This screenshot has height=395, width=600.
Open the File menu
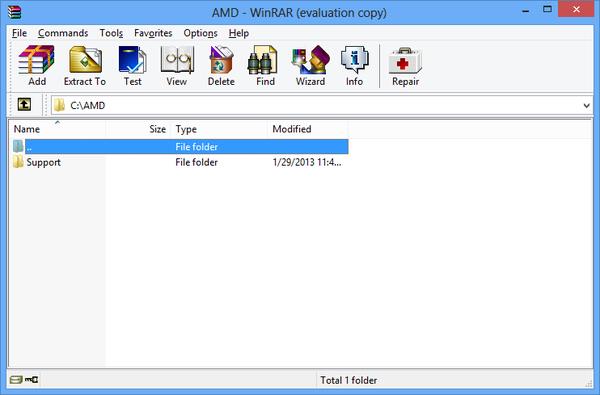(19, 33)
